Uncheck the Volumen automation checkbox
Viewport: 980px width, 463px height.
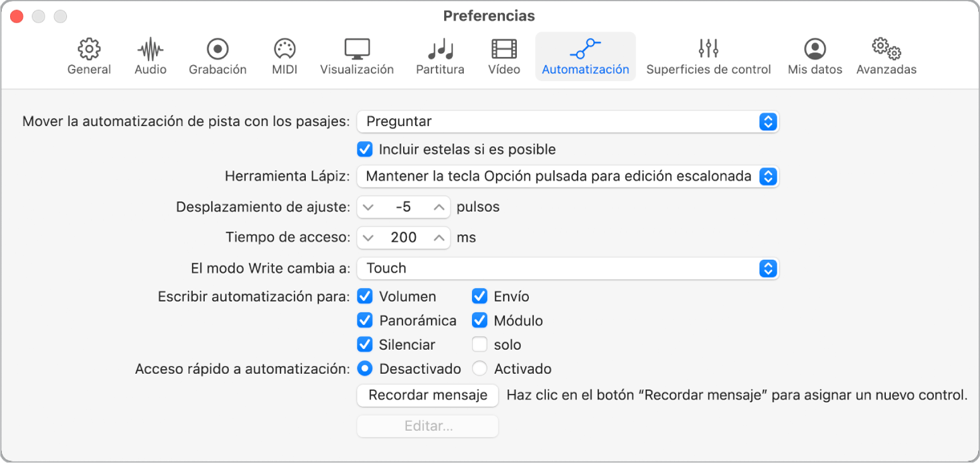point(365,297)
